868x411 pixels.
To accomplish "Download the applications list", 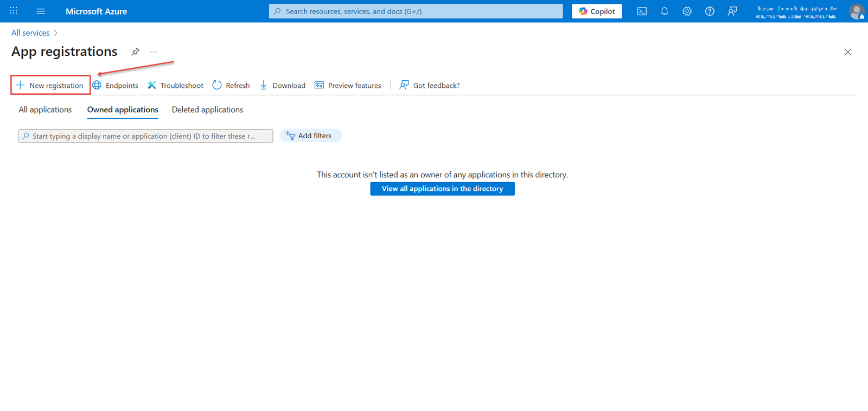I will tap(283, 85).
